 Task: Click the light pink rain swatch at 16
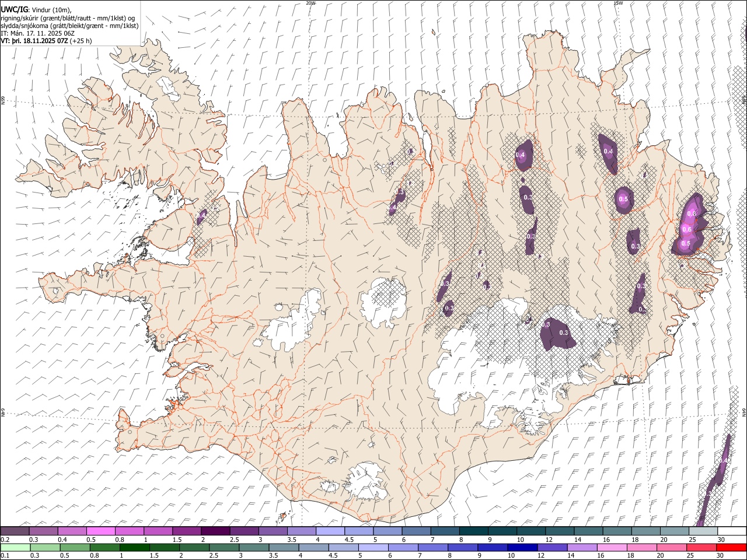(x=612, y=547)
